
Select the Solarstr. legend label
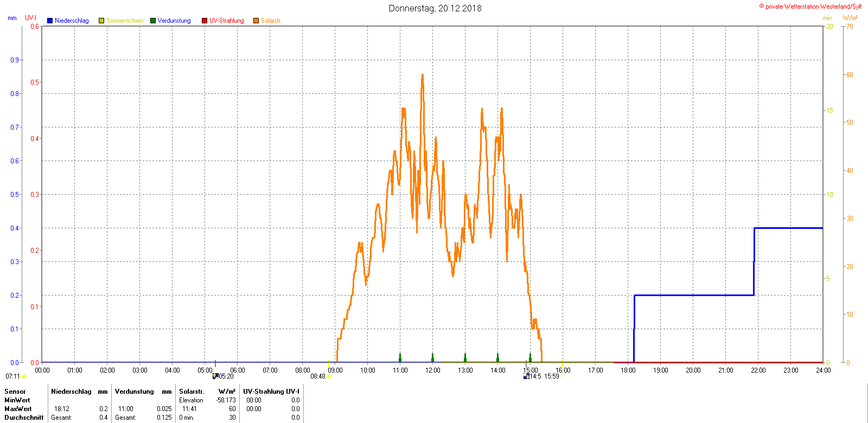pos(271,21)
